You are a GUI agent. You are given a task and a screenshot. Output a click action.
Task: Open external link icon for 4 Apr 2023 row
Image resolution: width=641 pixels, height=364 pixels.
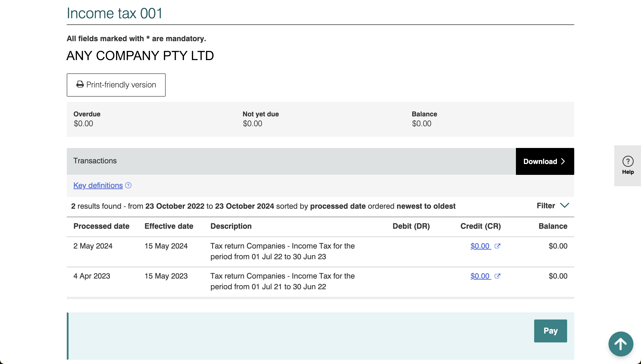tap(497, 276)
